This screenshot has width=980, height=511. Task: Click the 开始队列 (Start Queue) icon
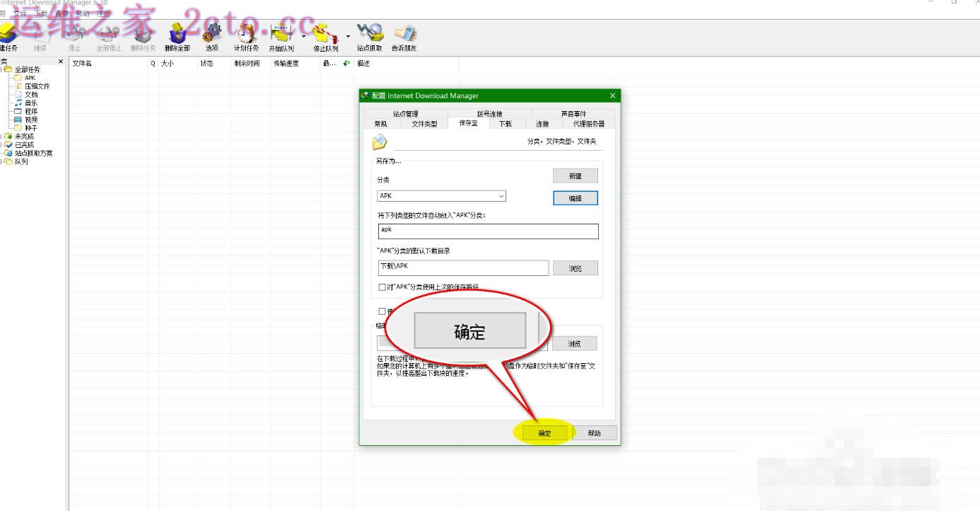tap(281, 38)
